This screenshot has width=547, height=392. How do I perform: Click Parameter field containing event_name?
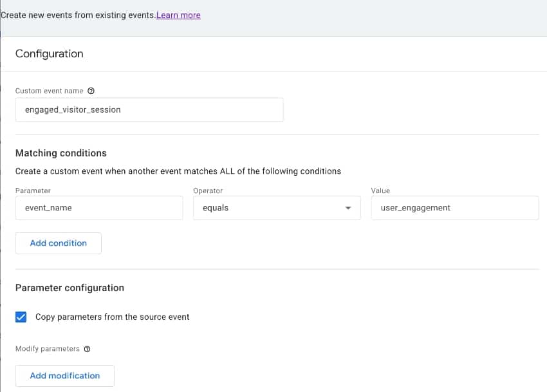(x=99, y=208)
